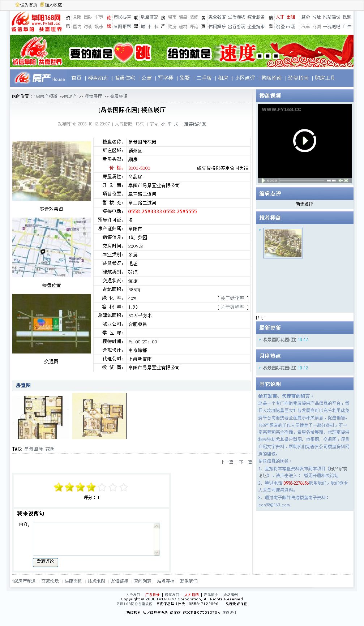This screenshot has width=364, height=626.
Task: Open the 楼盘位置 map thumbnail
Action: point(52,247)
